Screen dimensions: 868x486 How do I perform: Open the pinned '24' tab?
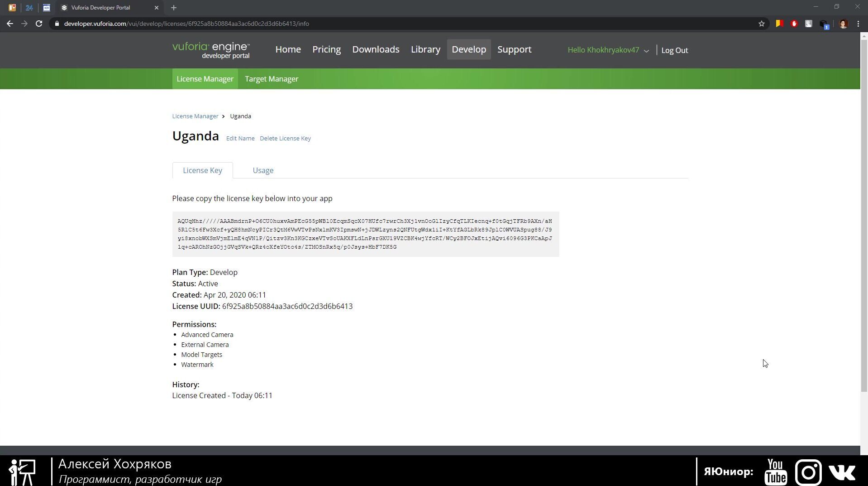tap(29, 8)
